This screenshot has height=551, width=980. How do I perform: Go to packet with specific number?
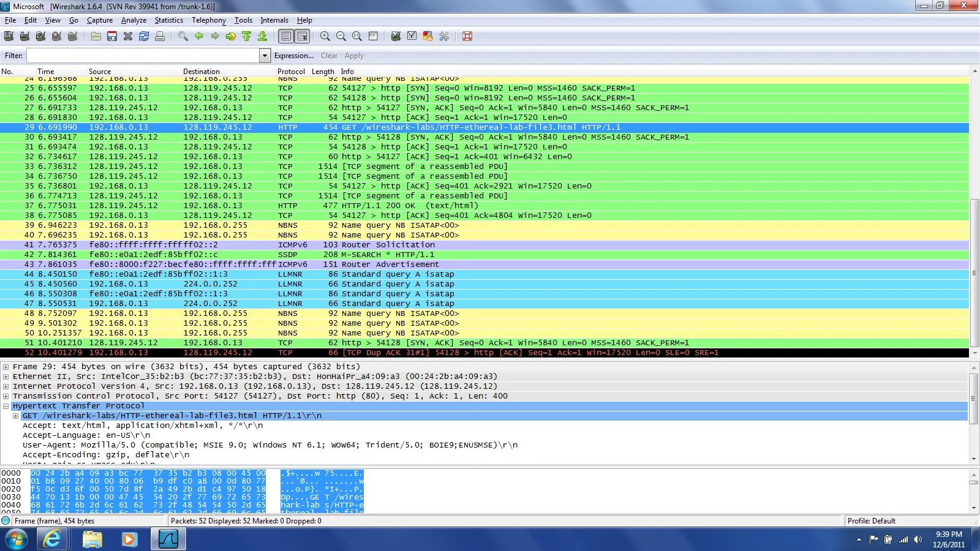231,36
